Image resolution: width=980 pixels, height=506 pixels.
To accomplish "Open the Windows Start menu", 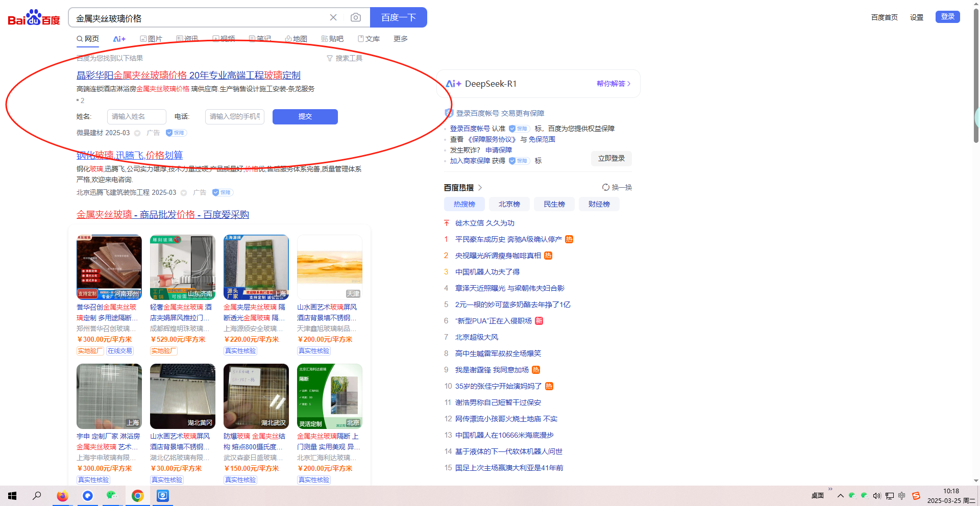I will (12, 496).
